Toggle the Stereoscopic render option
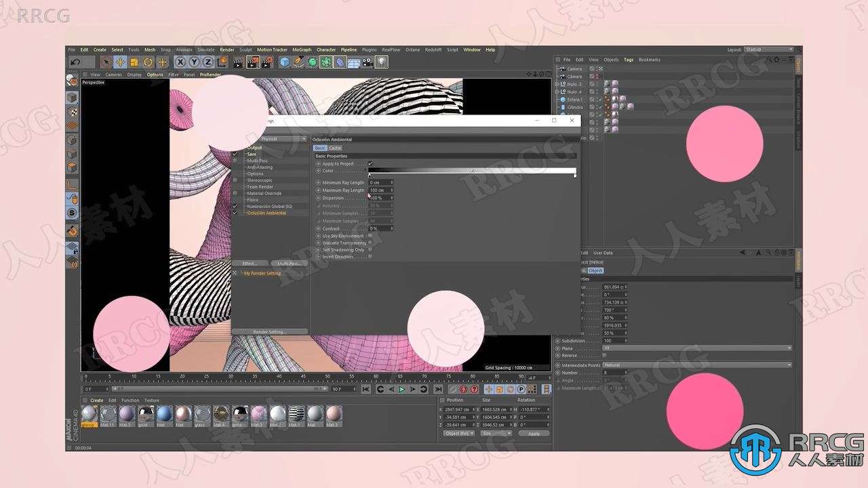868x488 pixels. click(235, 180)
